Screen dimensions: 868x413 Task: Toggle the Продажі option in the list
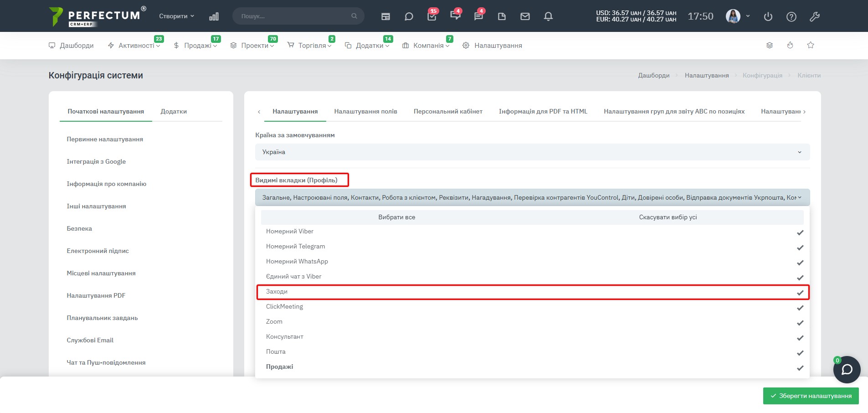pyautogui.click(x=532, y=367)
